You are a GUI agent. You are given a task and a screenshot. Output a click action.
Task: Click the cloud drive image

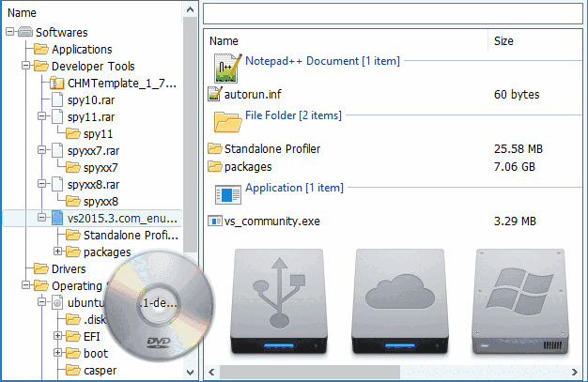400,301
